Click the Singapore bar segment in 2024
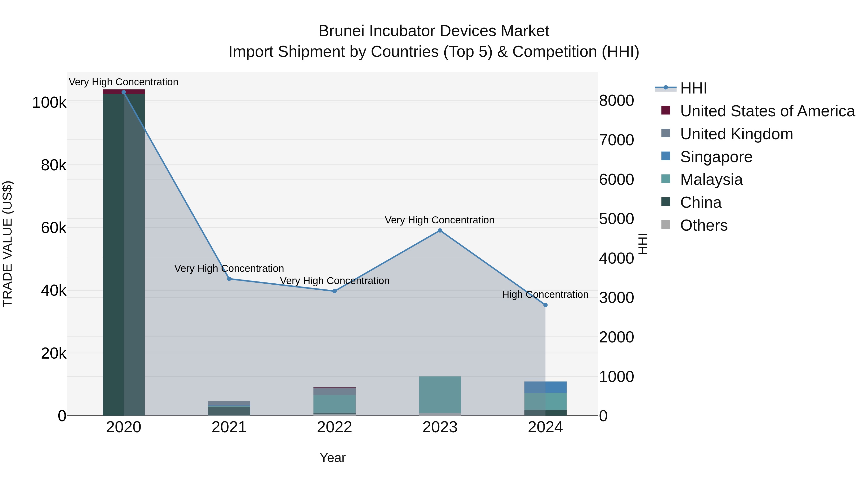Screen dimensions: 868x488 (x=546, y=387)
